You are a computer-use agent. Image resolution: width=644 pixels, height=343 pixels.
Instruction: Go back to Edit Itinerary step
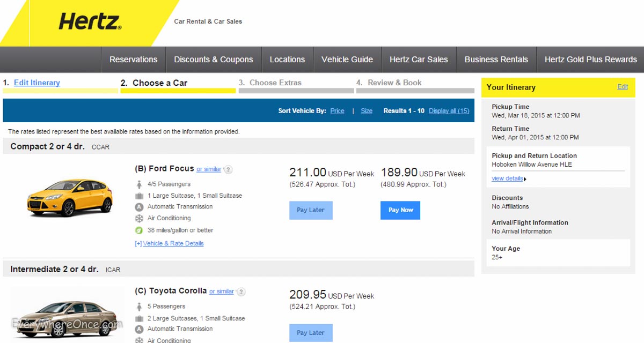click(x=36, y=83)
